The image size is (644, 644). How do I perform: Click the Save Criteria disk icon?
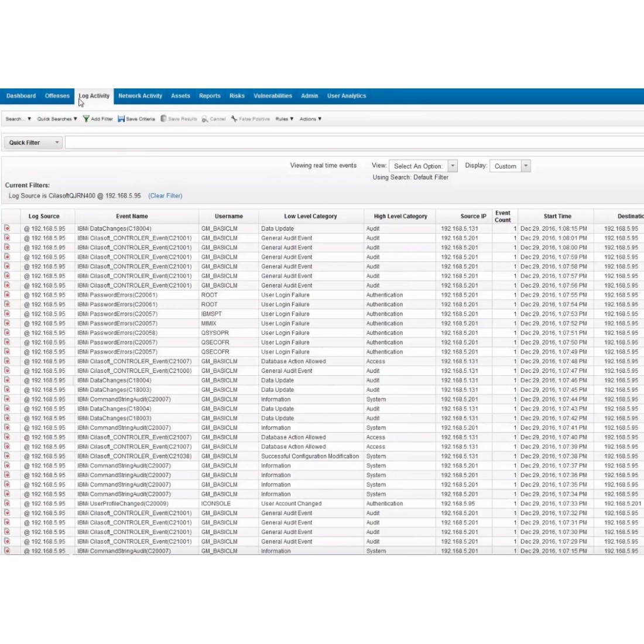(x=120, y=119)
